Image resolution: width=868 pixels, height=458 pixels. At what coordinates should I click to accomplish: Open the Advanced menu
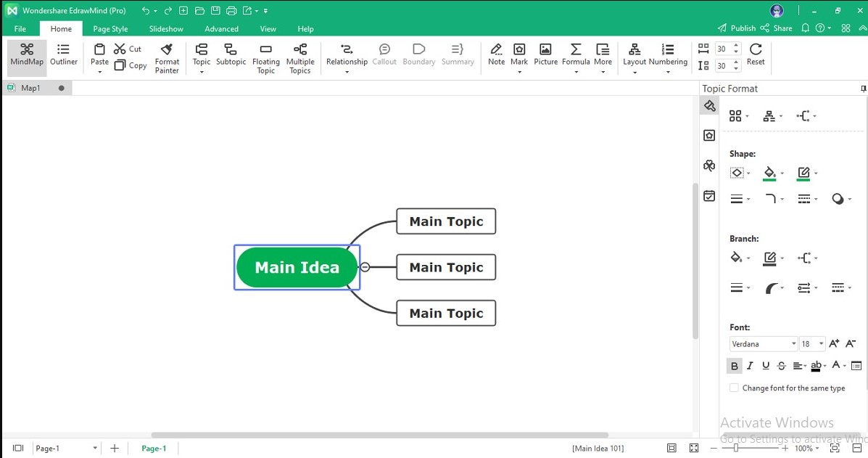pyautogui.click(x=221, y=28)
